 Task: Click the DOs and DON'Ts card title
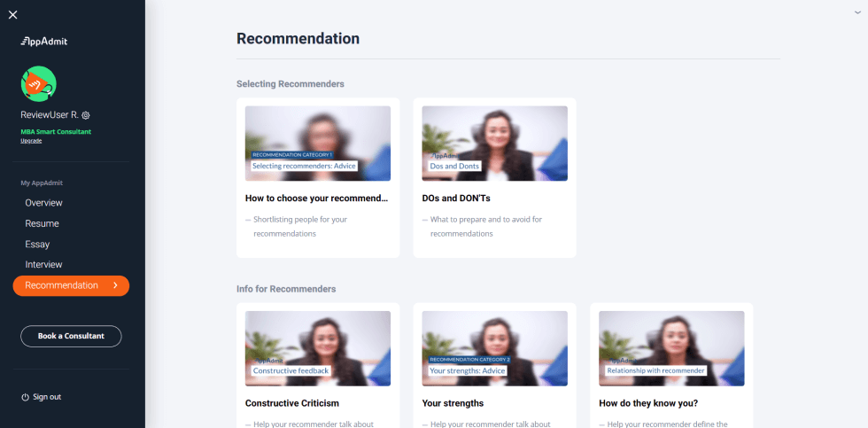pos(456,198)
